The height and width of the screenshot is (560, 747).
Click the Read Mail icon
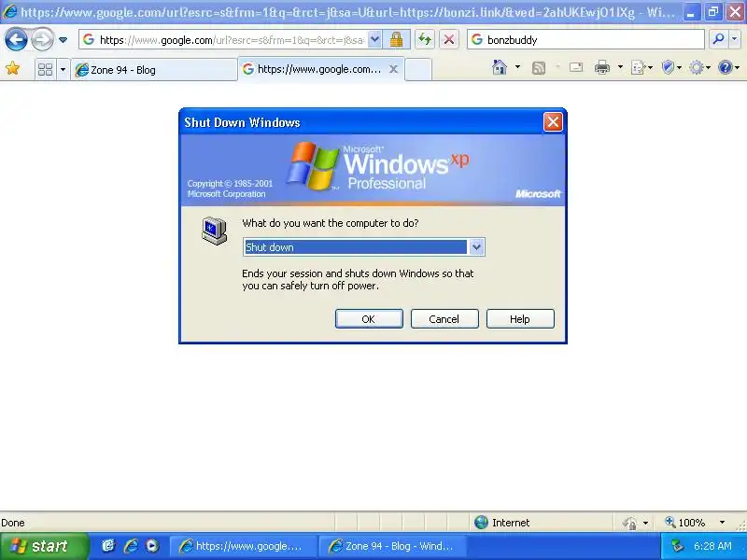(576, 67)
